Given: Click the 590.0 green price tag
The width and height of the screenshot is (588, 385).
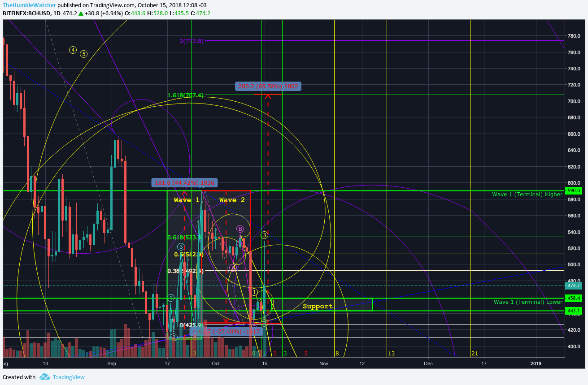Looking at the screenshot, I should pyautogui.click(x=575, y=190).
